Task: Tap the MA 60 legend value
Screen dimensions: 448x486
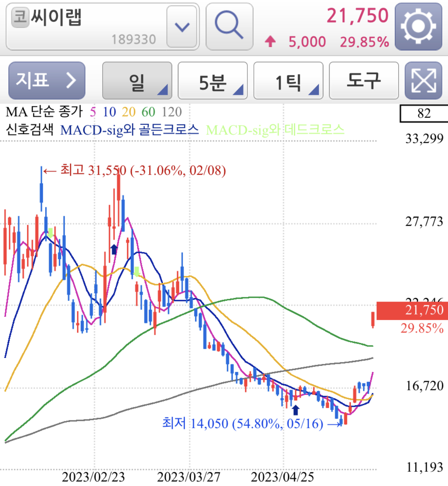Action: pyautogui.click(x=148, y=112)
